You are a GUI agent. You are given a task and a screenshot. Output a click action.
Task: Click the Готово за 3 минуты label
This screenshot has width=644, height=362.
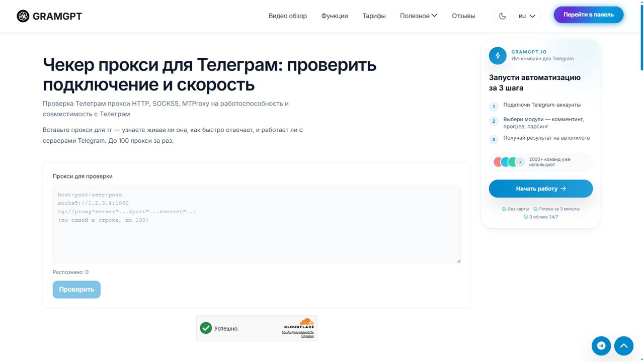(556, 209)
